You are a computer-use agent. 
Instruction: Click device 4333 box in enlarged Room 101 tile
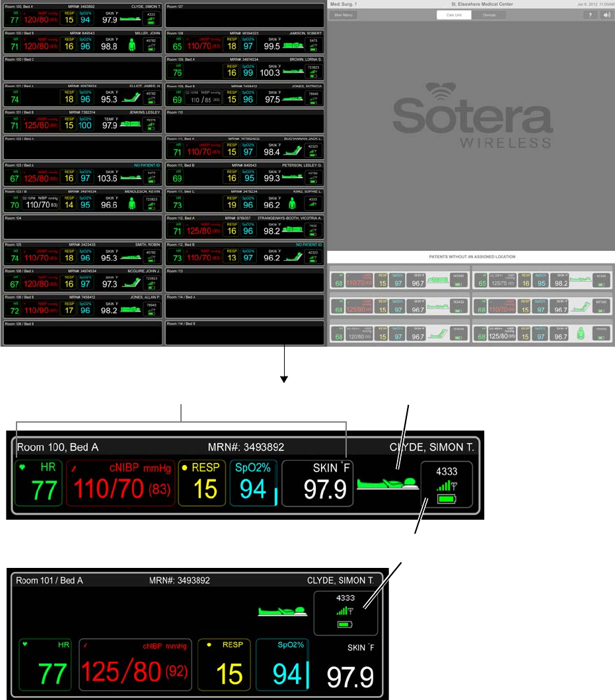tap(345, 613)
